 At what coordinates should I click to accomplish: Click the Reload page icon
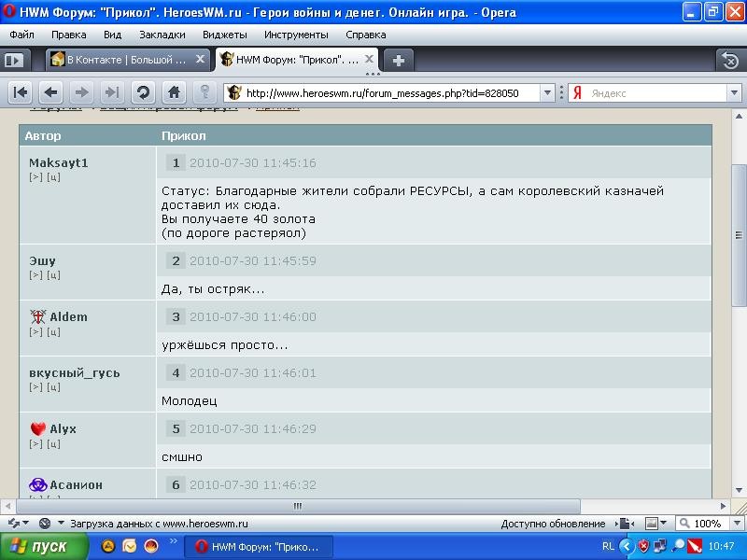pos(143,92)
